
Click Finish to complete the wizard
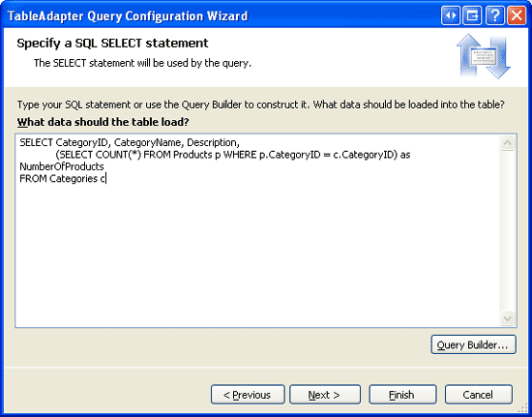tap(402, 395)
